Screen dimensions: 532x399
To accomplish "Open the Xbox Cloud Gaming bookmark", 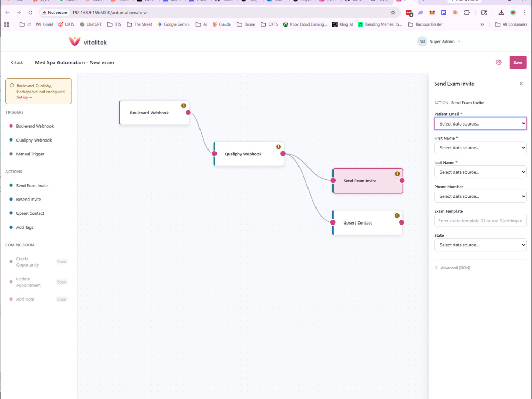I will coord(305,24).
